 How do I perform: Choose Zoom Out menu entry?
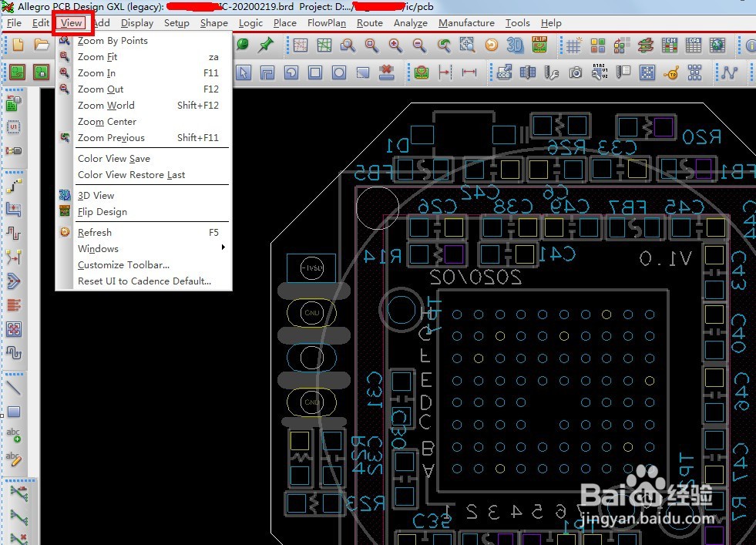click(143, 89)
